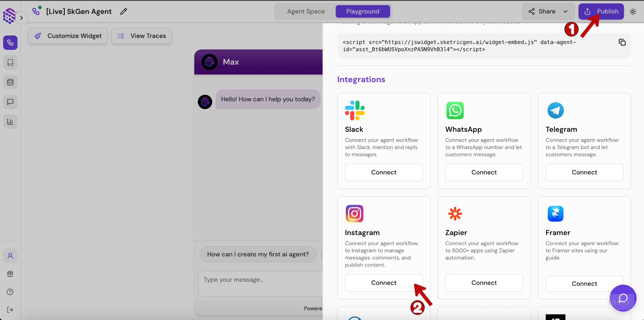This screenshot has width=644, height=320.
Task: Open the analytics bar-chart icon in the sidebar
Action: 10,122
